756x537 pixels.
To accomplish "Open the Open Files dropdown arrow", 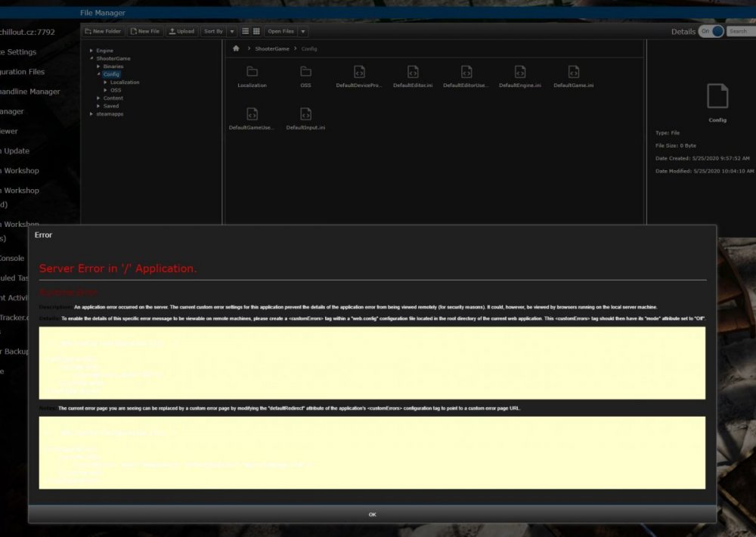I will (303, 32).
